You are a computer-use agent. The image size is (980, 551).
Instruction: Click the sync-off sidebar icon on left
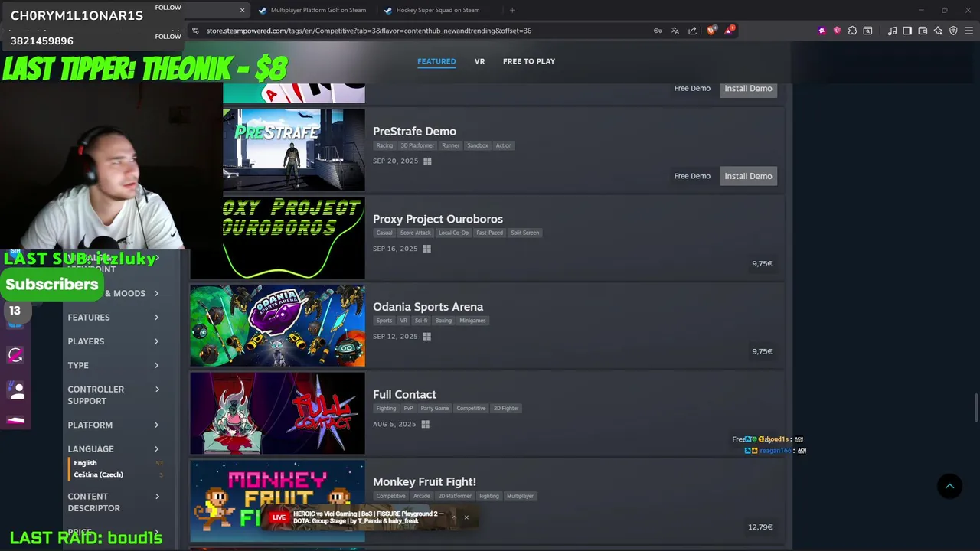(x=15, y=355)
